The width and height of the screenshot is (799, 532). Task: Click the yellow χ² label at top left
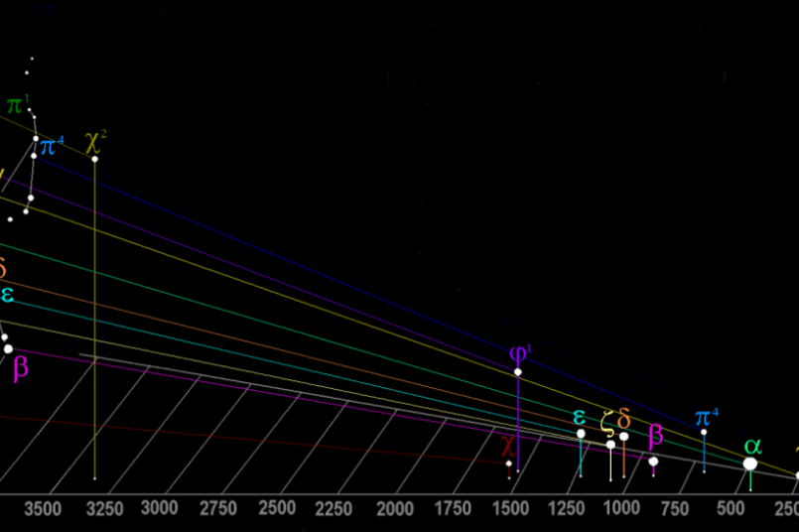95,140
